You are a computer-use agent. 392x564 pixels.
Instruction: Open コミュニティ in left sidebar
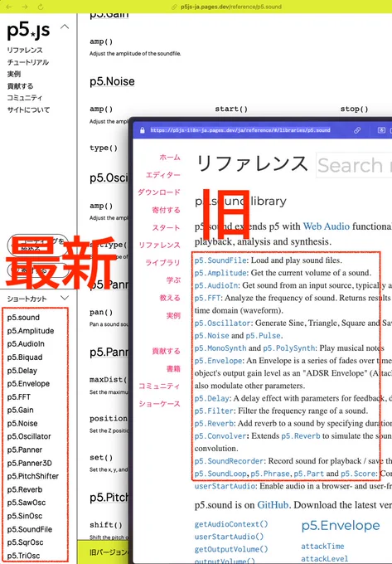tap(25, 98)
